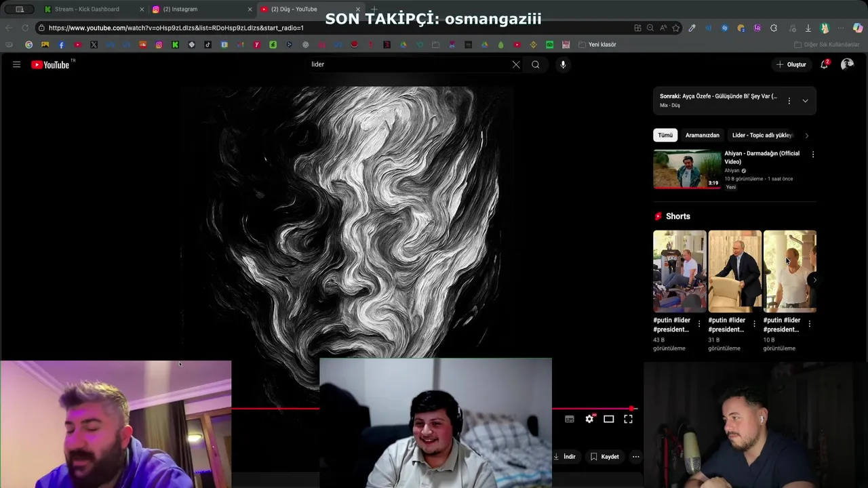Image resolution: width=868 pixels, height=488 pixels.
Task: Open the Oluştur create button
Action: point(791,64)
